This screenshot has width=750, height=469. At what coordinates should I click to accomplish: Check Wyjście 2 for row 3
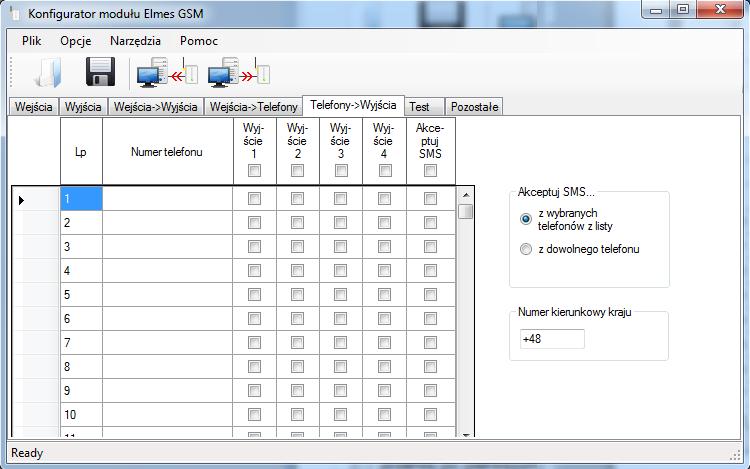click(x=298, y=247)
